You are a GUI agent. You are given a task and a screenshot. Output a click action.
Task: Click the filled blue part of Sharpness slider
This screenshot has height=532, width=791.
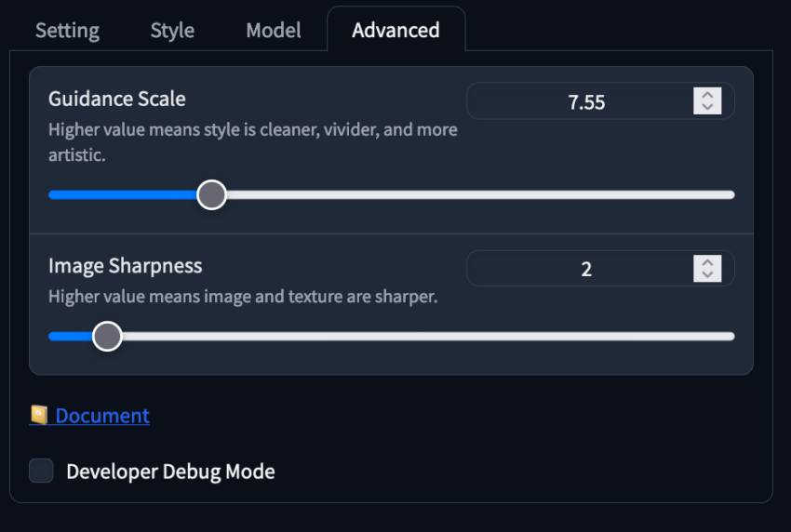(x=71, y=337)
